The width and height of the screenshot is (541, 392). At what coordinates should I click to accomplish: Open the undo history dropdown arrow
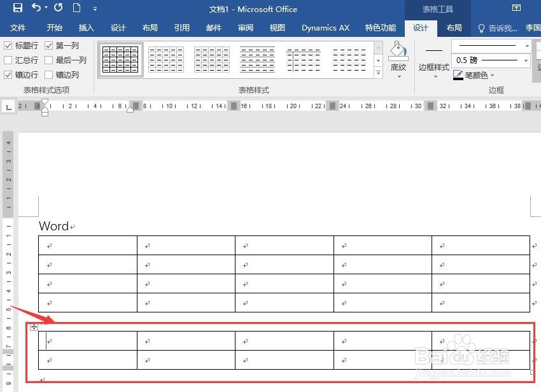(46, 7)
